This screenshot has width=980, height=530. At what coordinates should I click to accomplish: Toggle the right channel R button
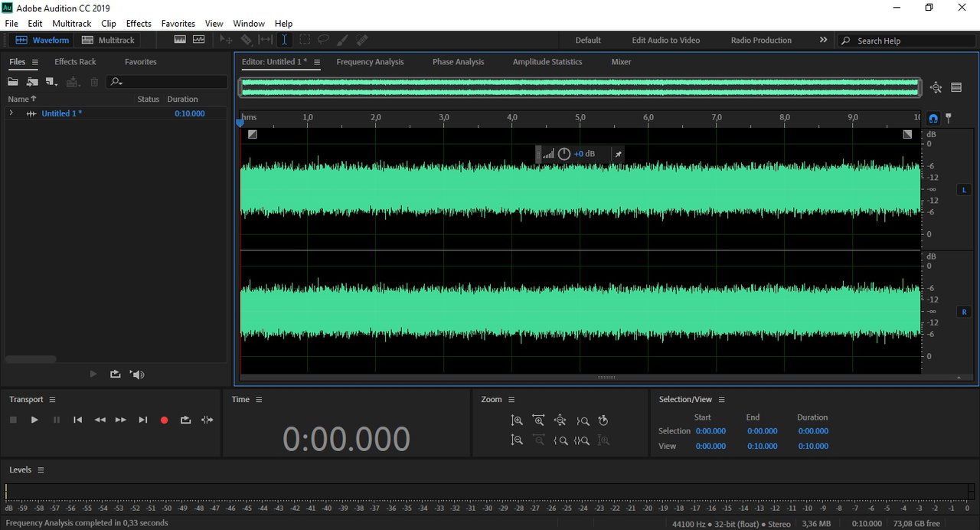pos(965,312)
